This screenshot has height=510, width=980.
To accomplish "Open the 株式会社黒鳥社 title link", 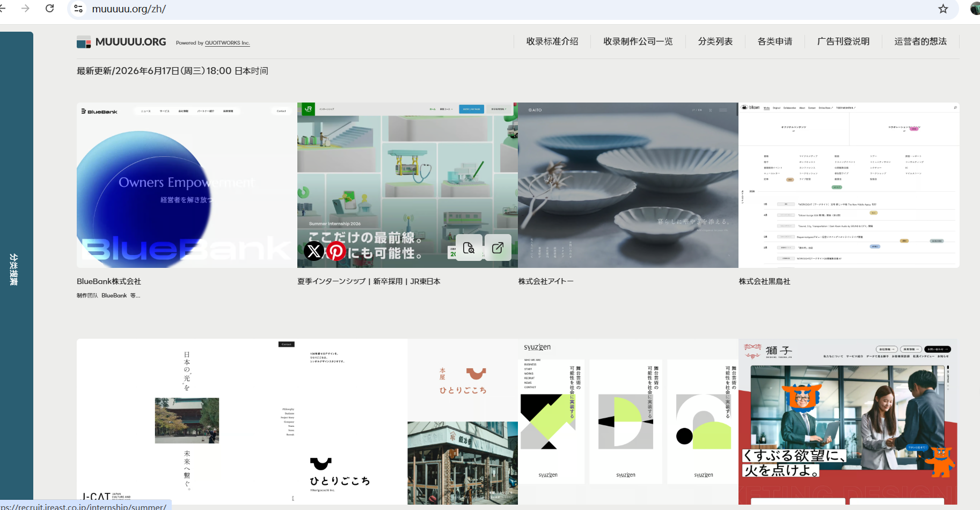I will [764, 281].
